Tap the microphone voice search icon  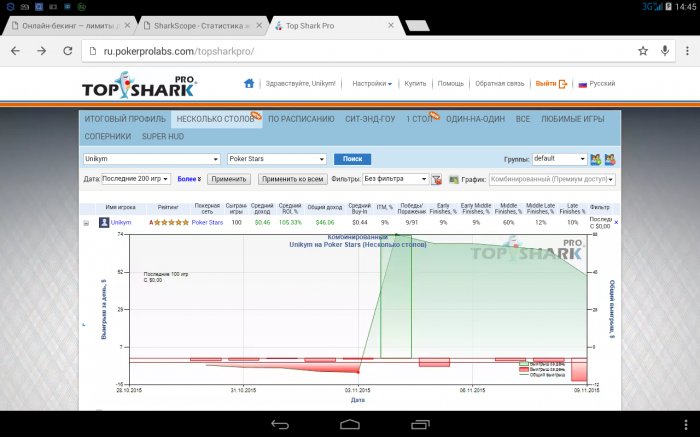click(665, 51)
